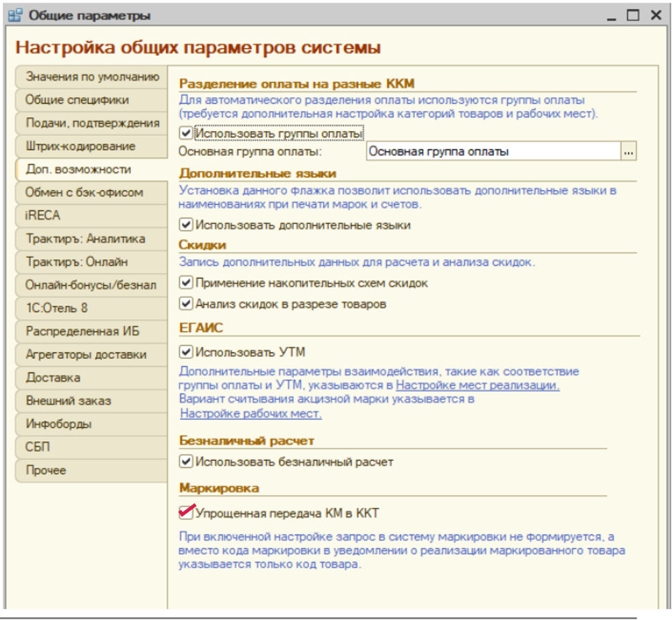Toggle Анализ скидок в разрезе товаров
This screenshot has width=672, height=620.
click(x=186, y=304)
